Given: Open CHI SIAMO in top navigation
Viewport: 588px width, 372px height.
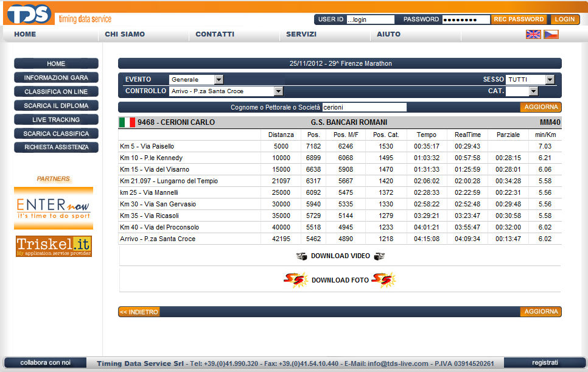Looking at the screenshot, I should click(x=125, y=35).
